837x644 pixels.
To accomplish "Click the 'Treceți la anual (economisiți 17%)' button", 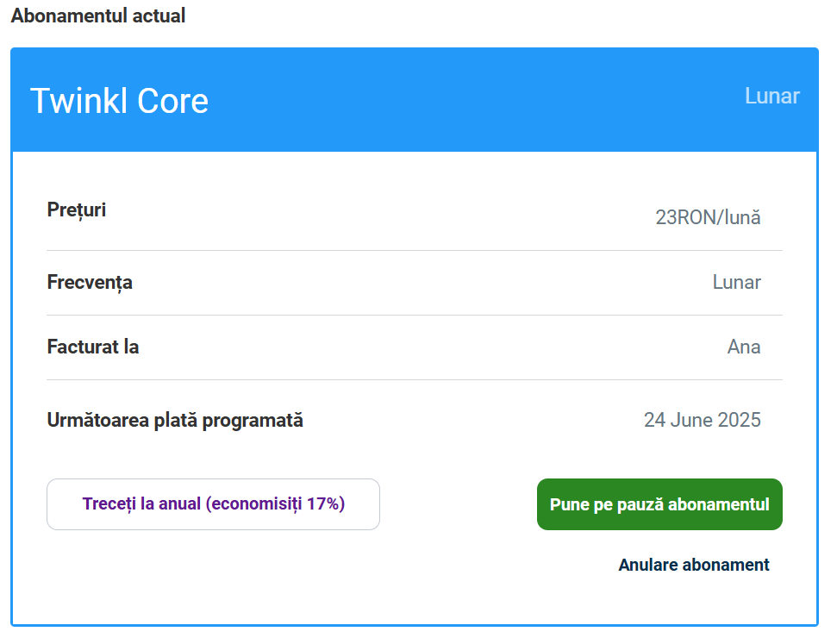I will click(213, 504).
